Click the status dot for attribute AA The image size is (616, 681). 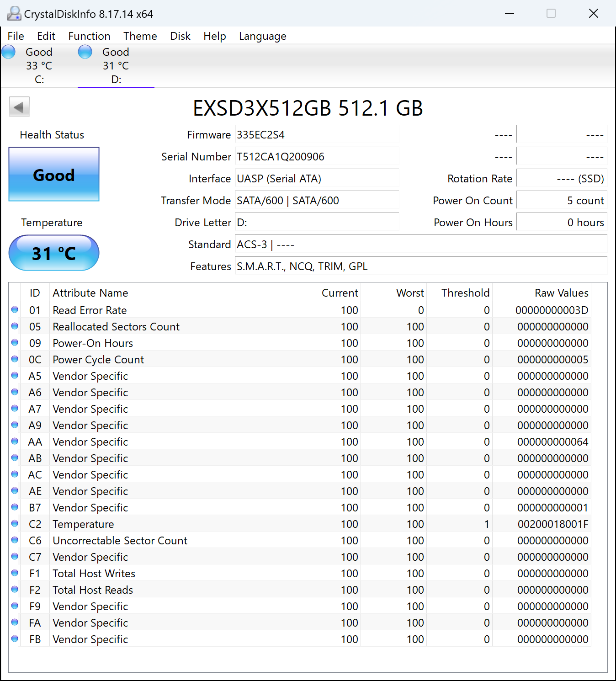[x=15, y=442]
